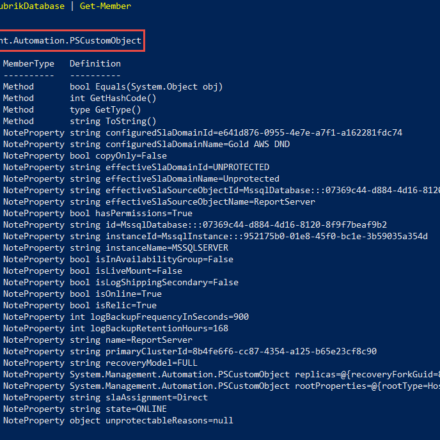Click the configuredSlaDomainId property value

[254, 133]
